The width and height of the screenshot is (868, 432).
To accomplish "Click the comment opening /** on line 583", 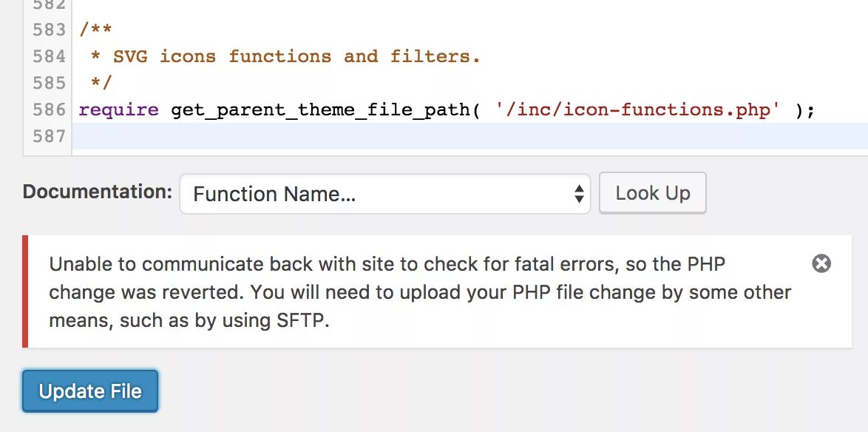I will (95, 30).
